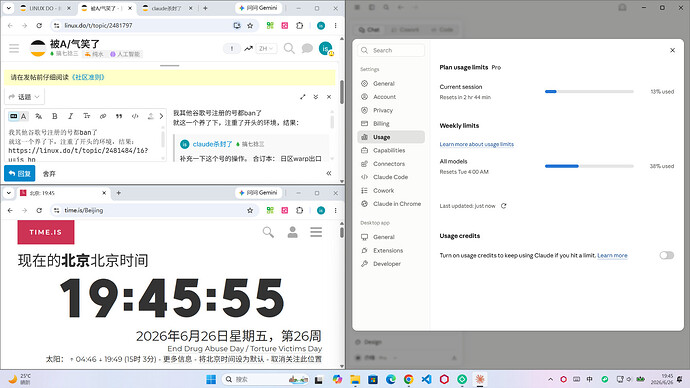This screenshot has width=690, height=388.
Task: Bookmark the time.is/Beijing page
Action: [x=250, y=210]
